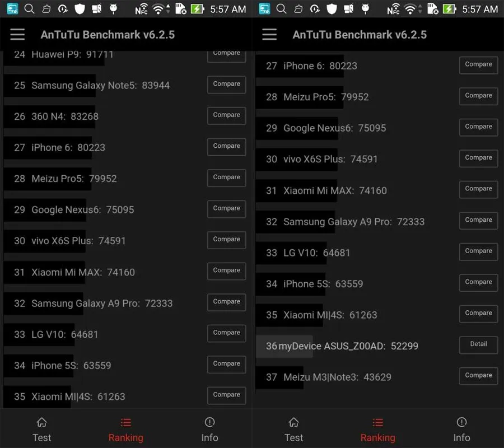Select '37 Meizu M3|Note3: 43629' row
This screenshot has width=504, height=448.
(x=377, y=377)
